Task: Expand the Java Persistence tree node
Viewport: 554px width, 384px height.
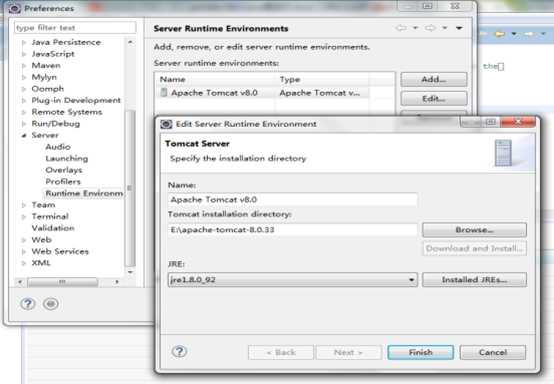Action: (24, 42)
